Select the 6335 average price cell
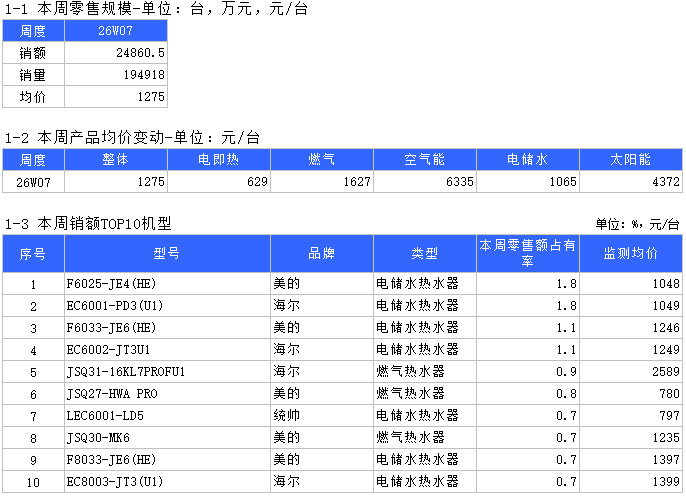This screenshot has width=686, height=496. 424,182
